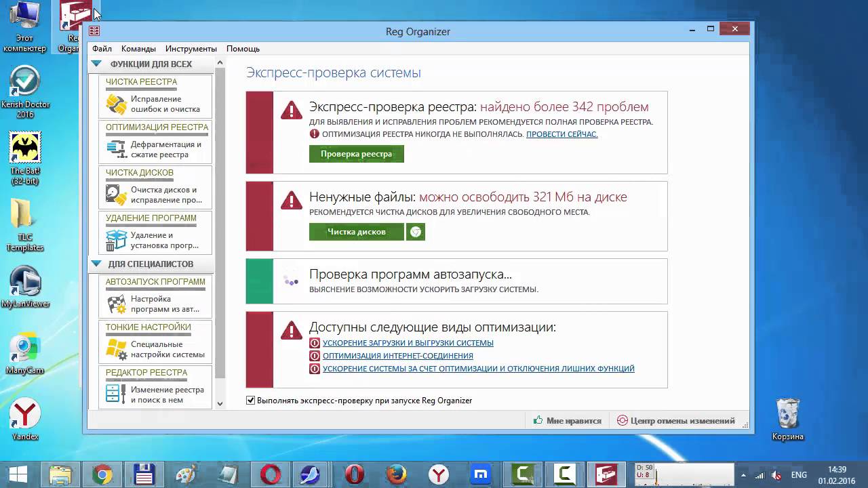The image size is (868, 488).
Task: Select Этот компьютер desktop icon
Action: 25,27
